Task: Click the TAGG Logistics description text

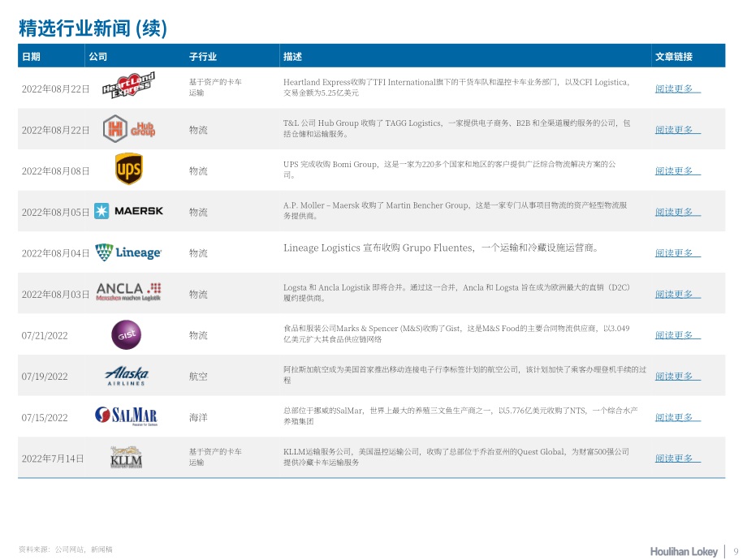Action: pos(457,128)
